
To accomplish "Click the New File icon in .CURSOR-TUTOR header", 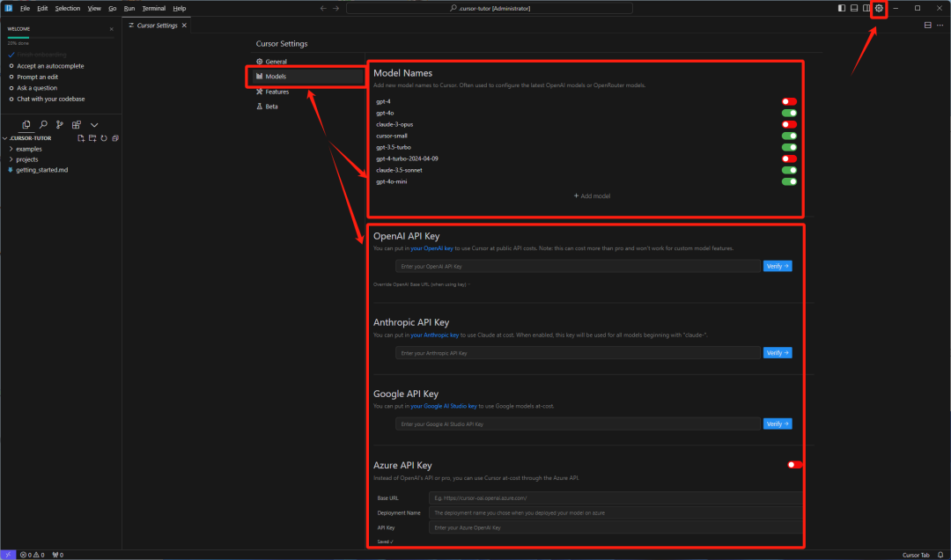I will [81, 138].
